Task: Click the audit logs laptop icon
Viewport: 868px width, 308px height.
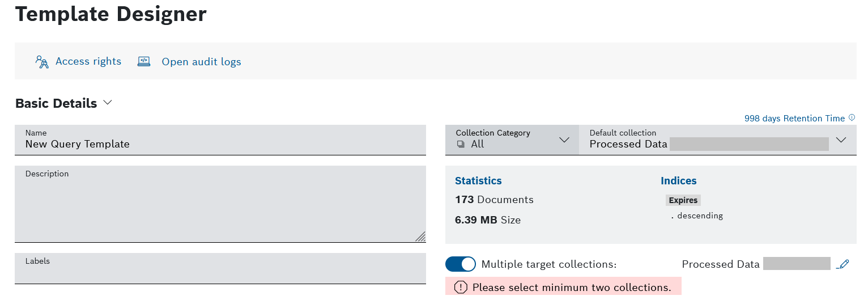Action: click(144, 61)
